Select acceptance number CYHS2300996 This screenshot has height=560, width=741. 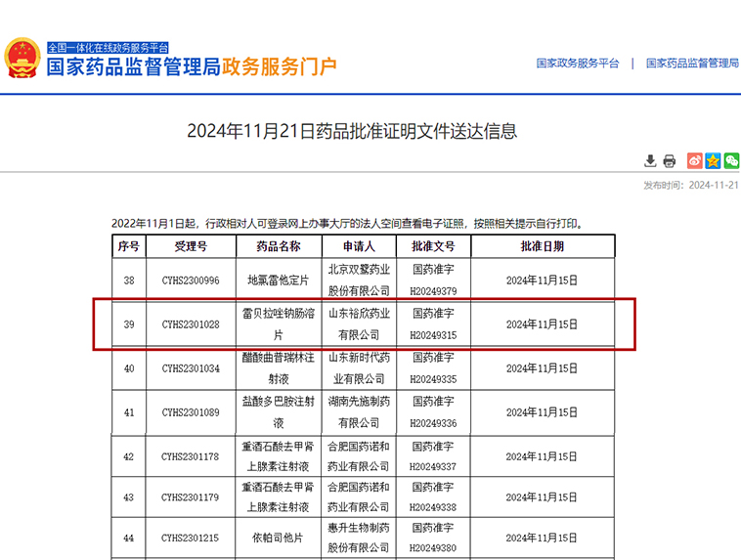[x=191, y=280]
